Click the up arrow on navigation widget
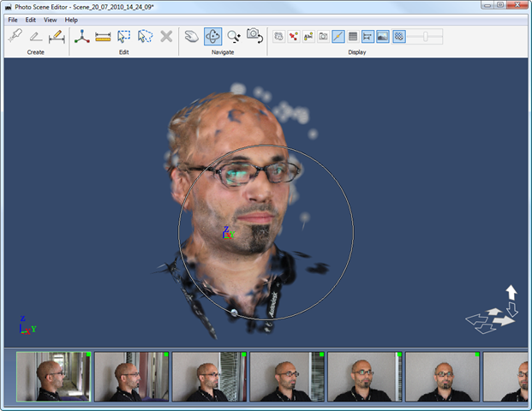 [x=511, y=292]
